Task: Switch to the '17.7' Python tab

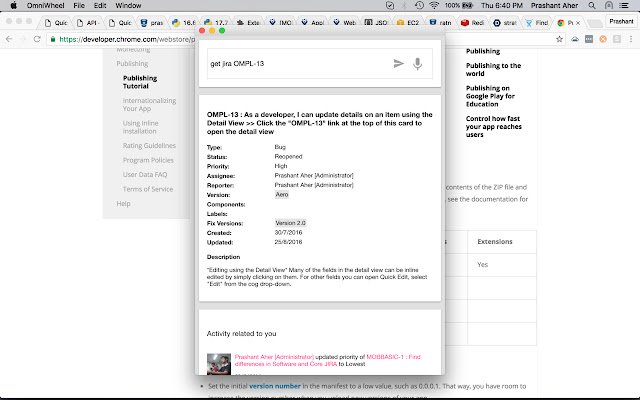Action: pyautogui.click(x=216, y=23)
